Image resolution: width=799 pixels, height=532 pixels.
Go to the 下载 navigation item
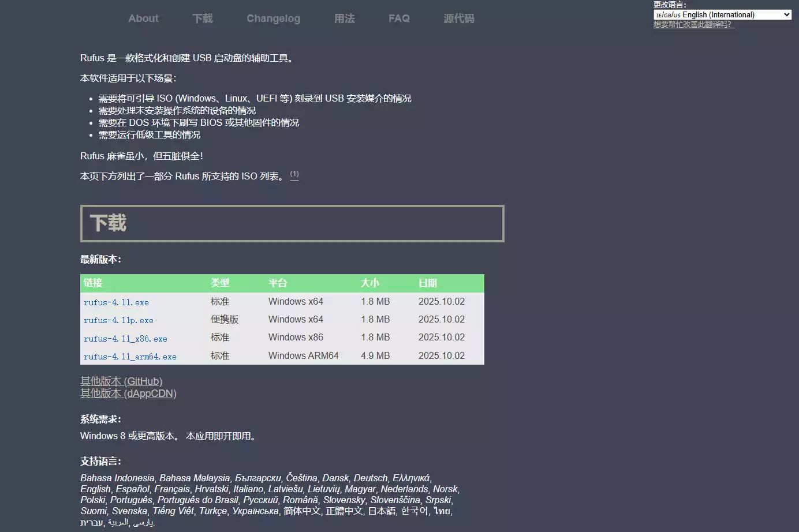(203, 18)
